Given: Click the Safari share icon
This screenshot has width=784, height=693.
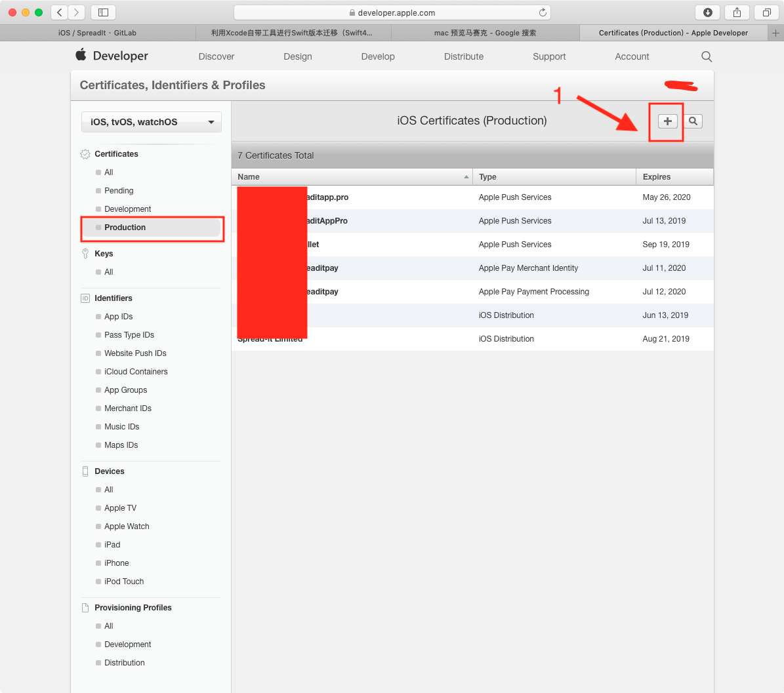Looking at the screenshot, I should pos(737,12).
